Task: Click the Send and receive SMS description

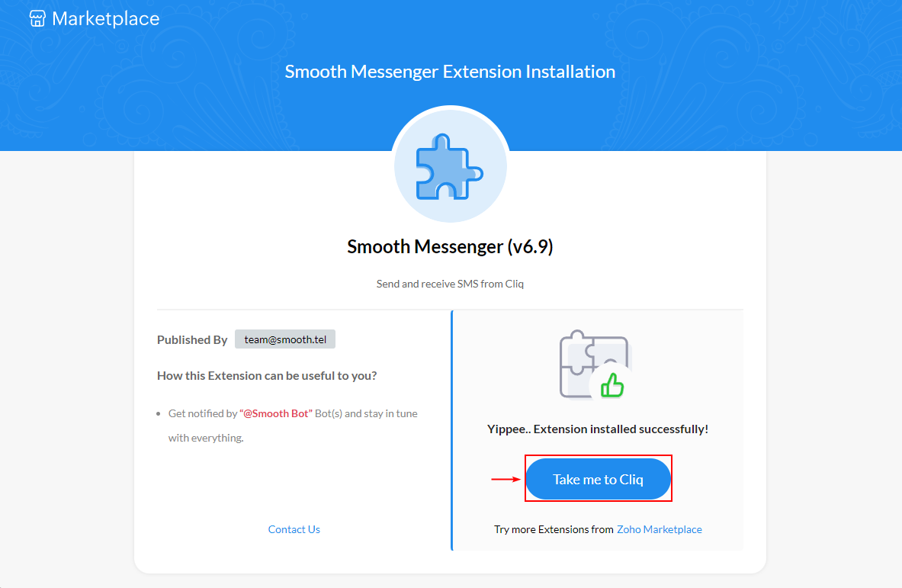Action: (450, 284)
